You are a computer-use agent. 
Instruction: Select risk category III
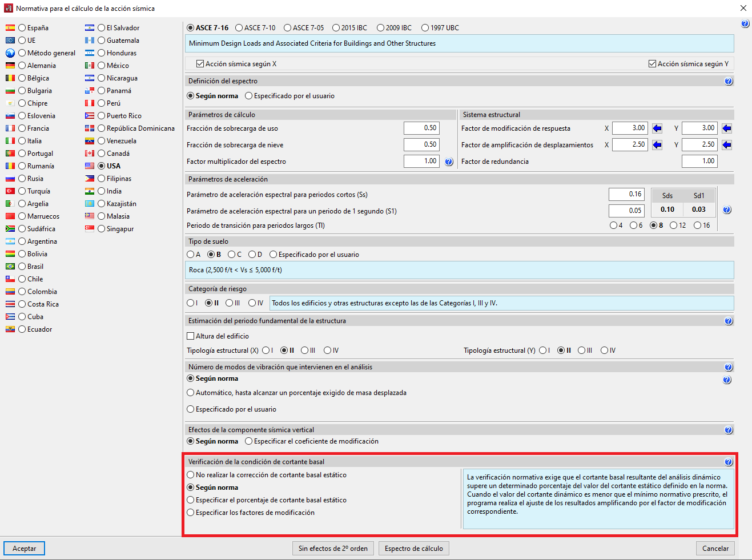click(229, 303)
